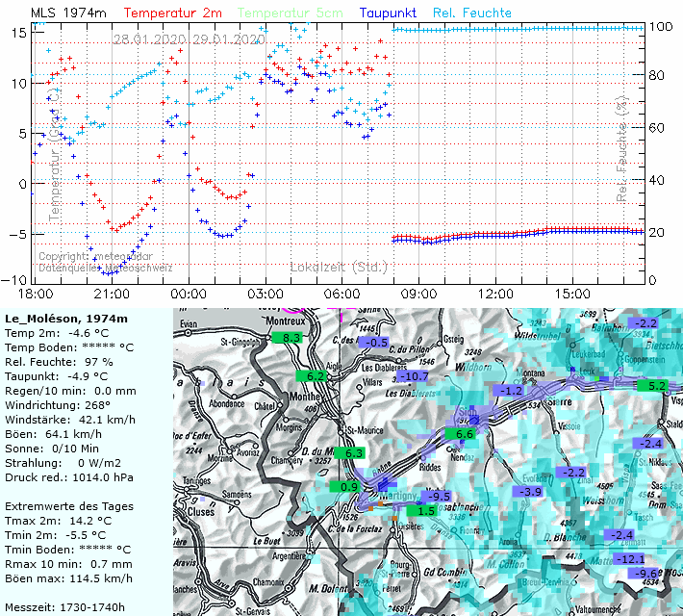
Task: Click the -9.5 station label
Action: click(x=437, y=496)
